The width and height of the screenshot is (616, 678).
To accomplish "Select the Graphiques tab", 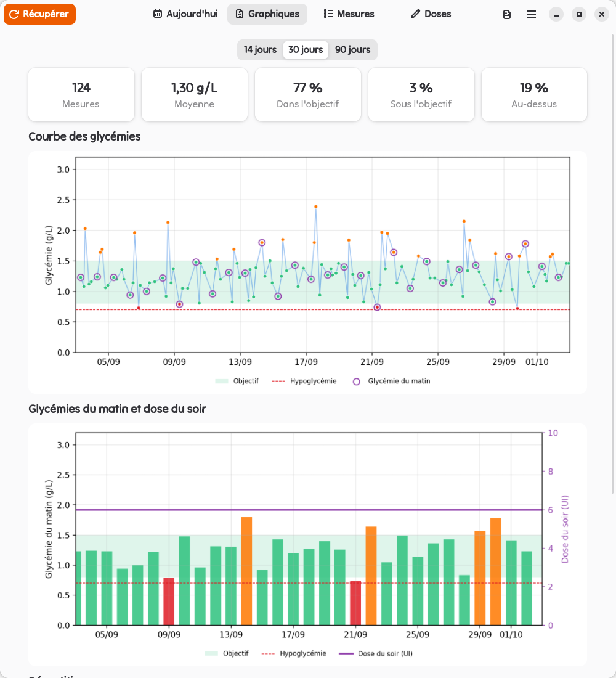I will (x=267, y=14).
